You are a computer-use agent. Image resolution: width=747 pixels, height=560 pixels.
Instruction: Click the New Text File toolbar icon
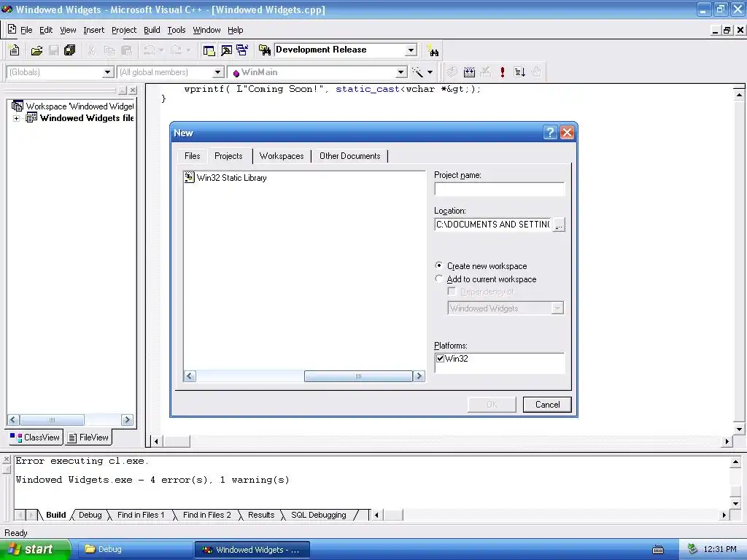click(15, 50)
